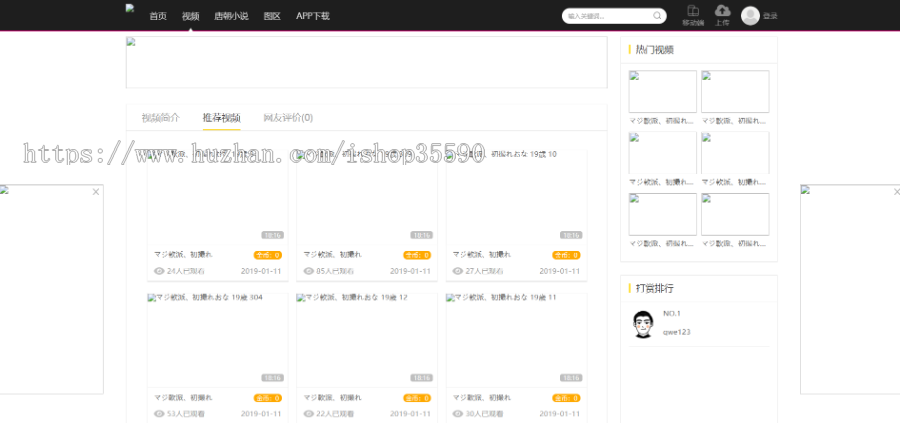Click the site logo in header
The width and height of the screenshot is (900, 423).
click(130, 9)
